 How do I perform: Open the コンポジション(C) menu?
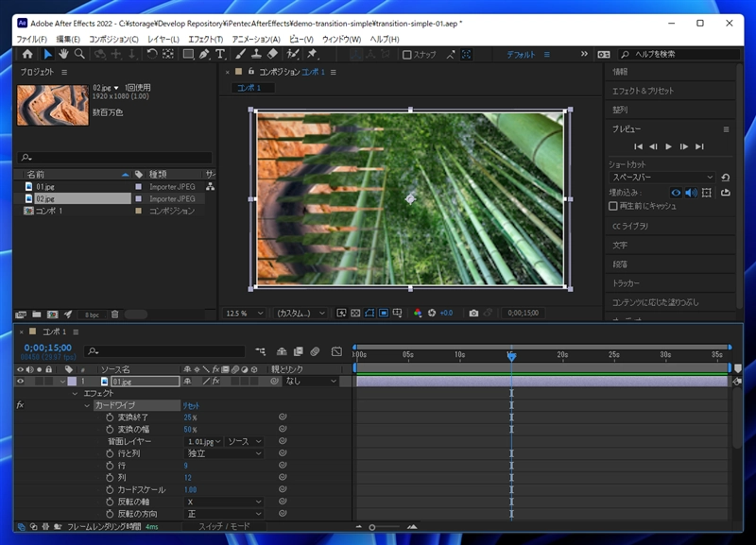click(113, 39)
